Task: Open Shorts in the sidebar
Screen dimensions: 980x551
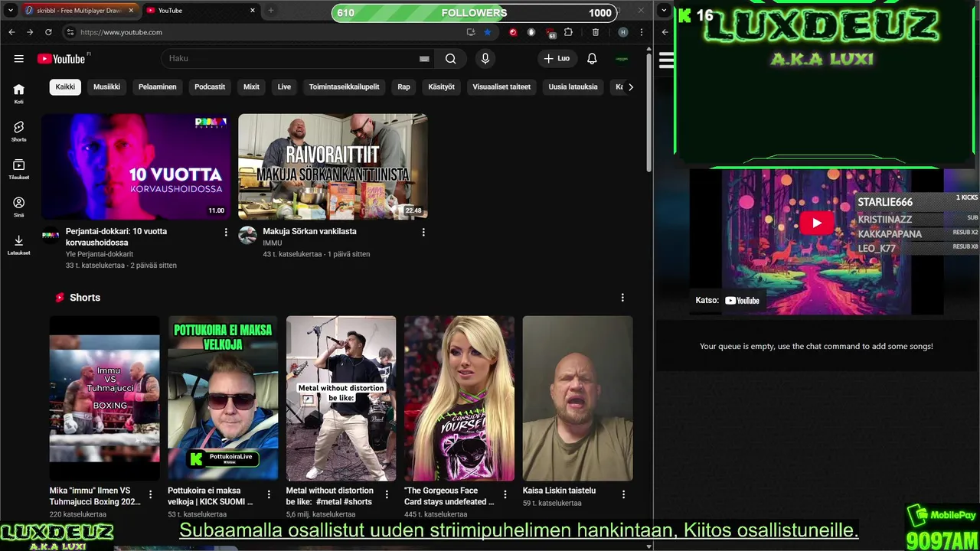Action: coord(18,131)
